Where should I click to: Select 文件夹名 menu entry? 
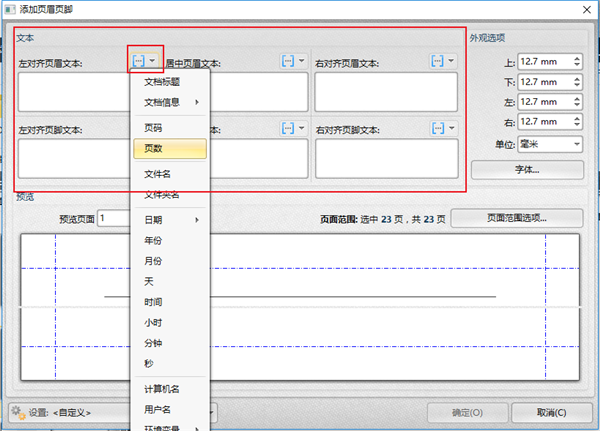click(x=170, y=195)
